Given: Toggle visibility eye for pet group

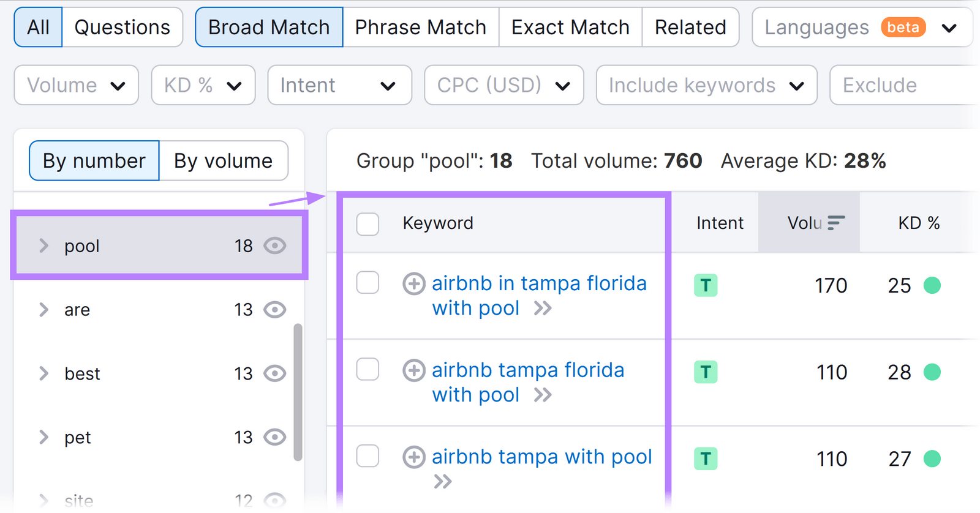Looking at the screenshot, I should click(x=275, y=437).
